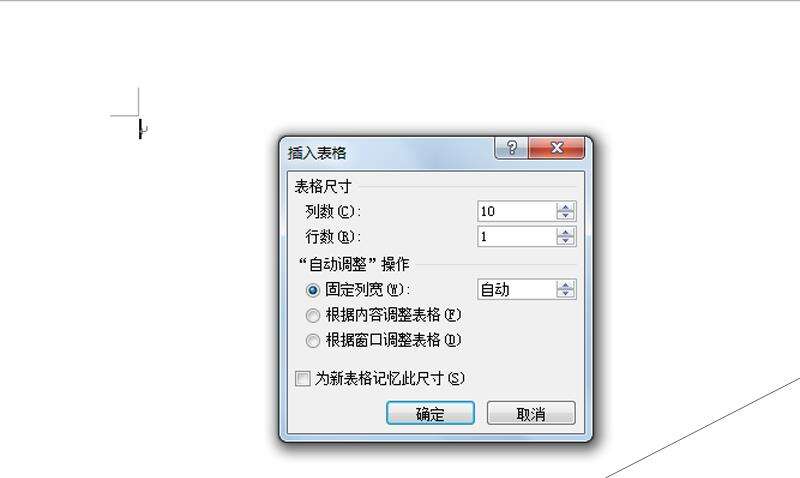The image size is (800, 478).
Task: Dismiss the dialog using the 取消 button
Action: (x=531, y=413)
